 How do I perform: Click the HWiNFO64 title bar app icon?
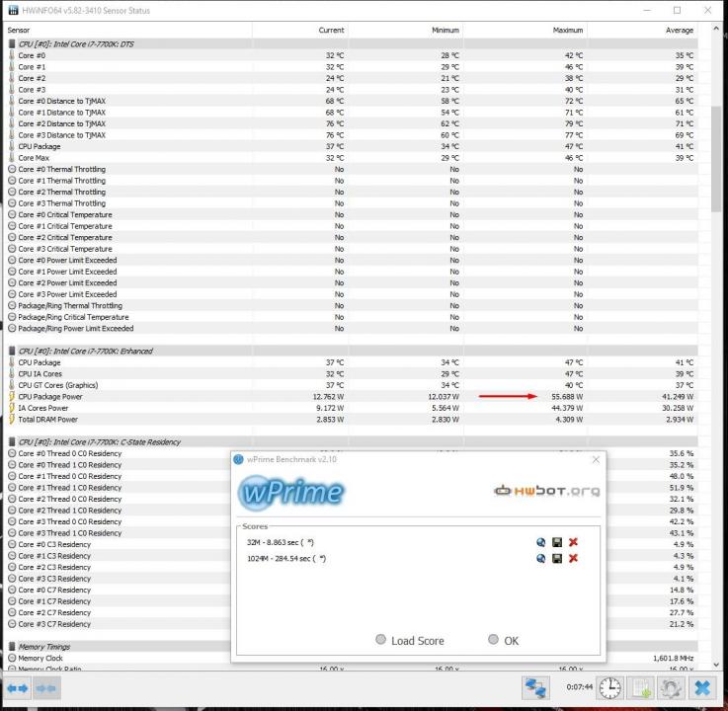click(x=13, y=10)
